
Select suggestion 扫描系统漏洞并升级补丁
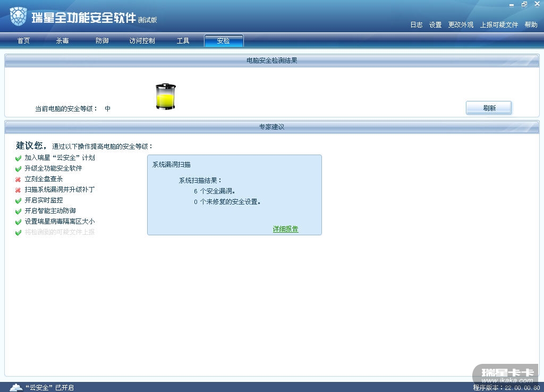pyautogui.click(x=59, y=190)
